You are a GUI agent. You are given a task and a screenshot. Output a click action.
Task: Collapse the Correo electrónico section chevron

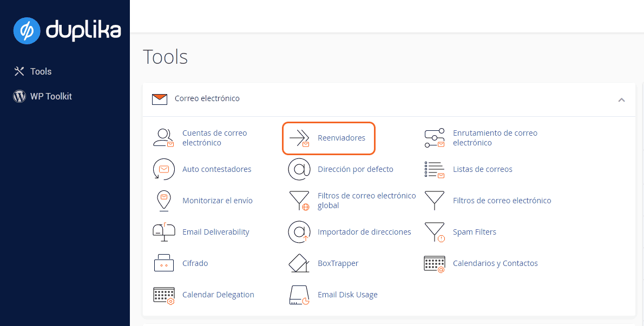(621, 99)
